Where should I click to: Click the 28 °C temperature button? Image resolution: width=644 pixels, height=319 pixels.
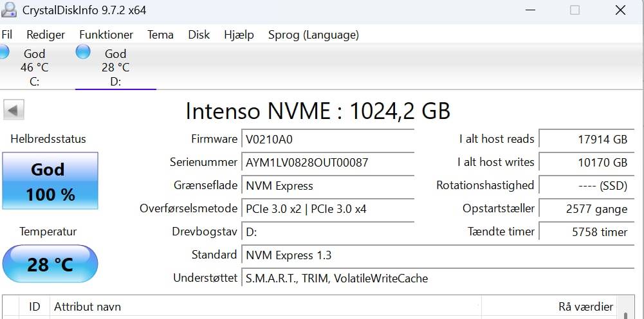tap(50, 264)
